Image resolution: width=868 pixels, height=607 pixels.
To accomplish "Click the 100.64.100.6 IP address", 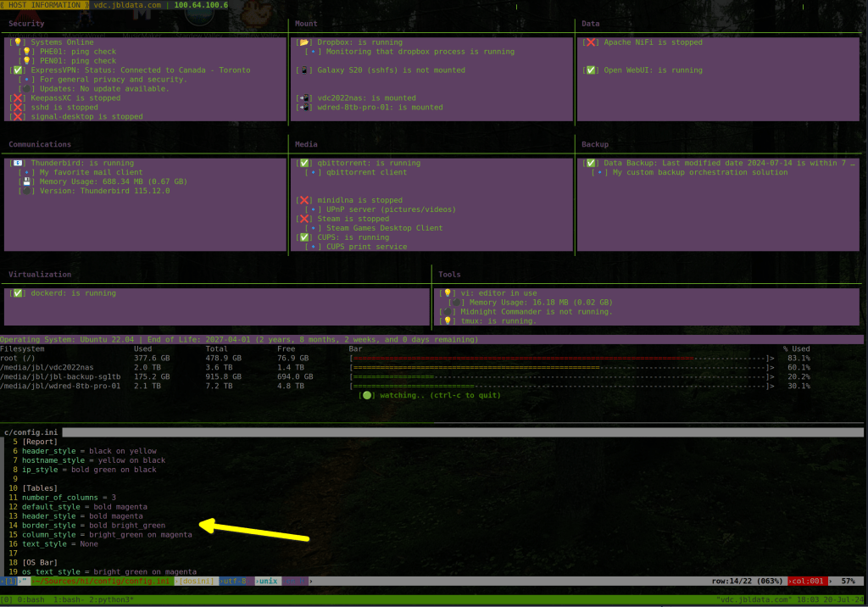I will [x=202, y=5].
